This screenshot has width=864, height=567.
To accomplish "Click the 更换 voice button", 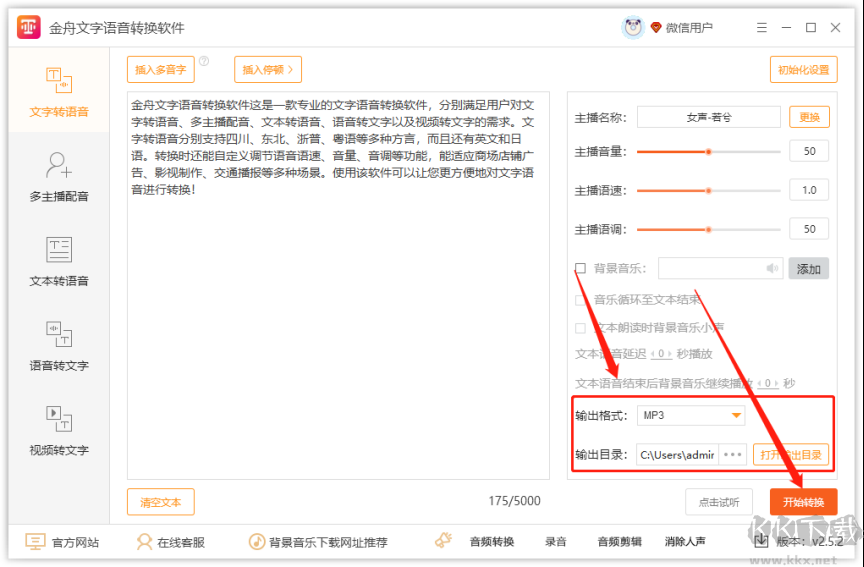I will point(809,117).
